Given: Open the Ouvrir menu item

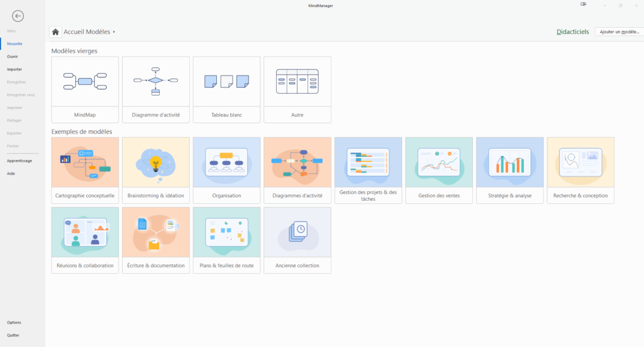Looking at the screenshot, I should pos(13,57).
